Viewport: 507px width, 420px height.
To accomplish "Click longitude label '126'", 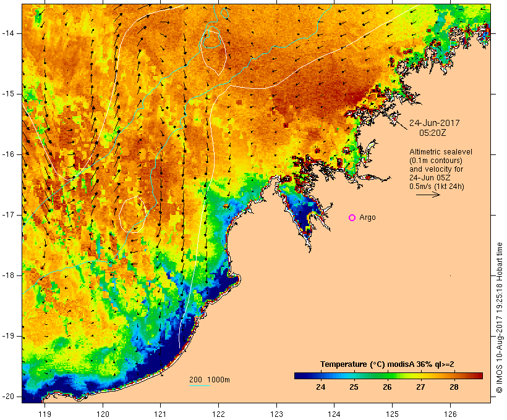I will pyautogui.click(x=450, y=414).
